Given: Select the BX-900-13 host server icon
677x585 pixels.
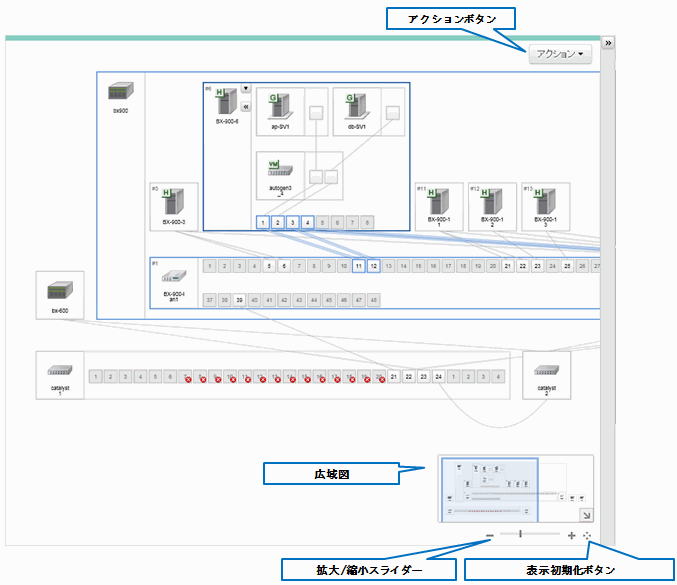Looking at the screenshot, I should click(x=545, y=201).
